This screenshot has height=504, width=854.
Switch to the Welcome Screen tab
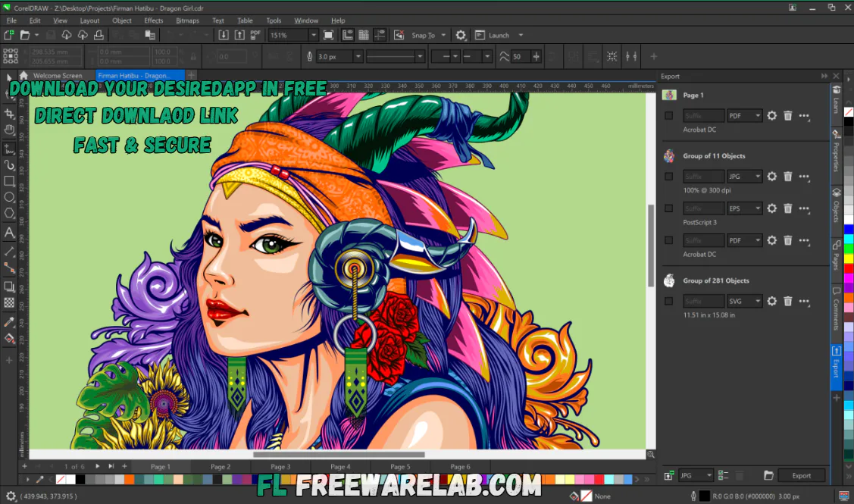(58, 76)
